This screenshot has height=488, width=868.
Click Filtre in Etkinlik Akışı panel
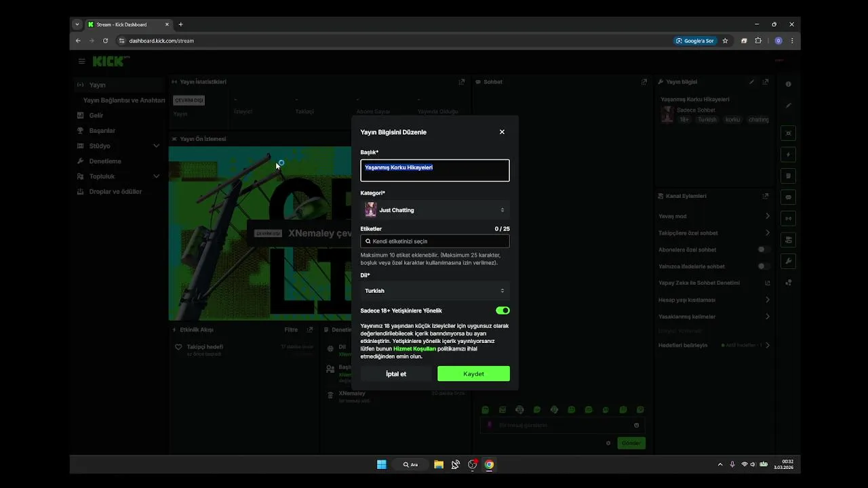coord(291,330)
